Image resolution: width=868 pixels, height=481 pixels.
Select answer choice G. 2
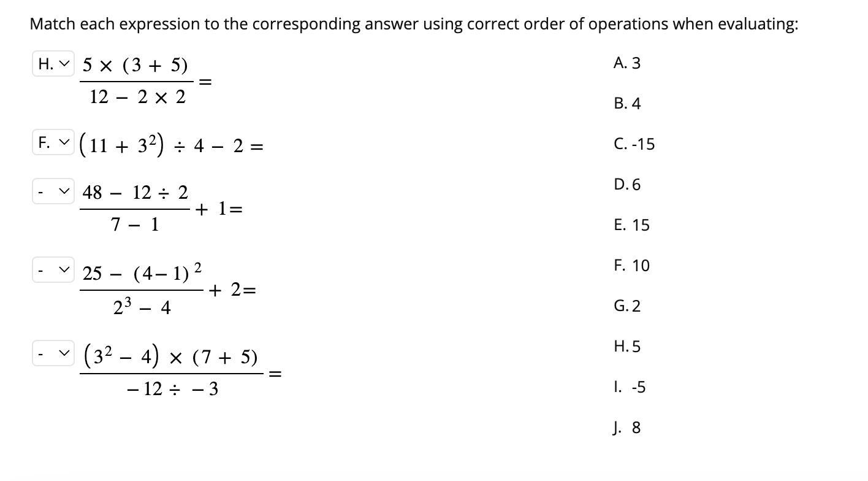click(x=626, y=306)
